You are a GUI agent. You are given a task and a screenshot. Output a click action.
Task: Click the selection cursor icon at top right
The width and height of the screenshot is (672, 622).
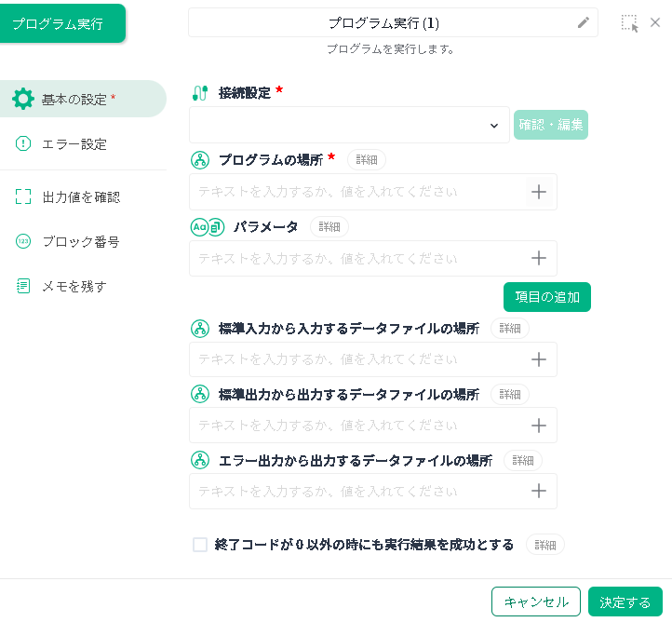tap(629, 23)
